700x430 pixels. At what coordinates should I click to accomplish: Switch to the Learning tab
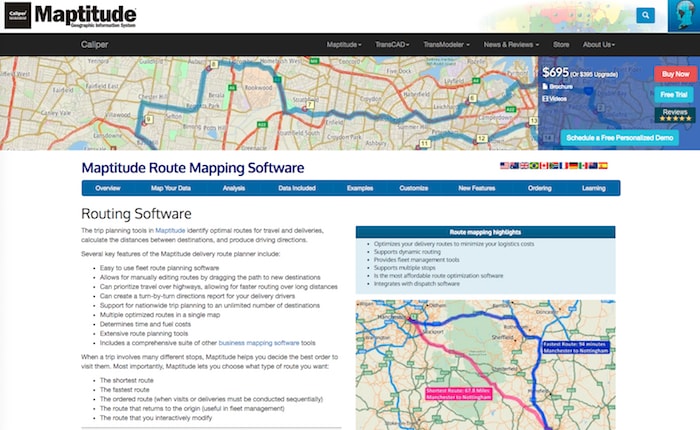(x=593, y=188)
